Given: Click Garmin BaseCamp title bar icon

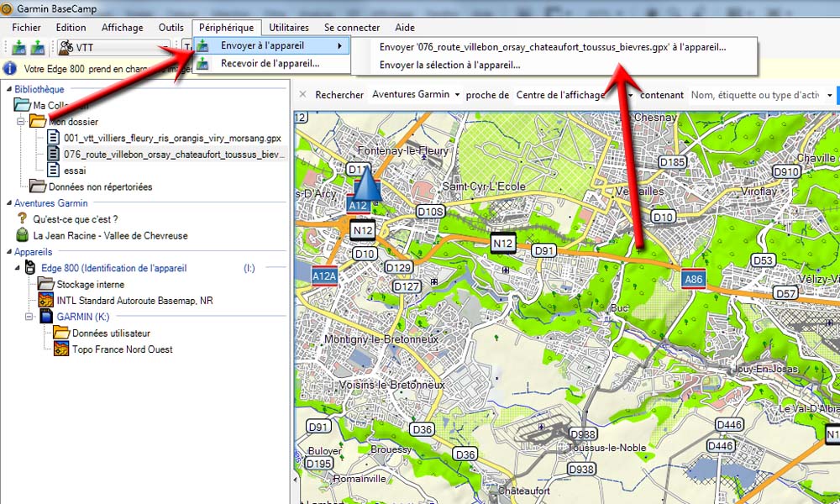Looking at the screenshot, I should tap(7, 8).
